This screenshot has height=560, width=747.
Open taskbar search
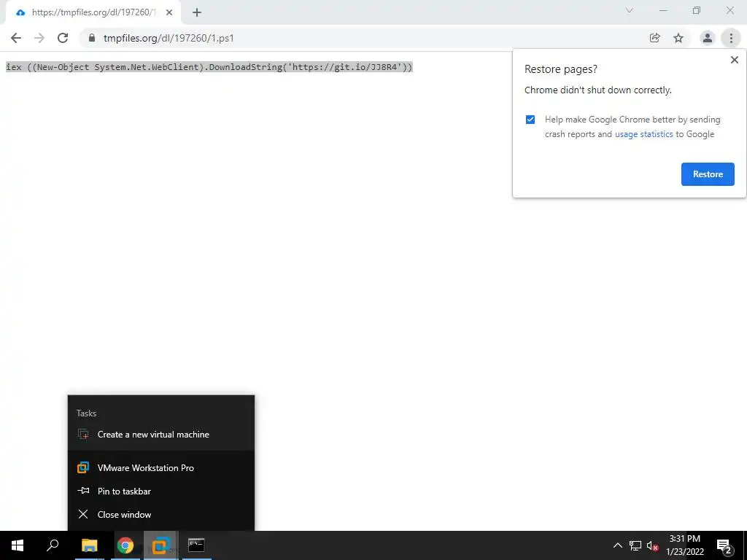tap(53, 545)
